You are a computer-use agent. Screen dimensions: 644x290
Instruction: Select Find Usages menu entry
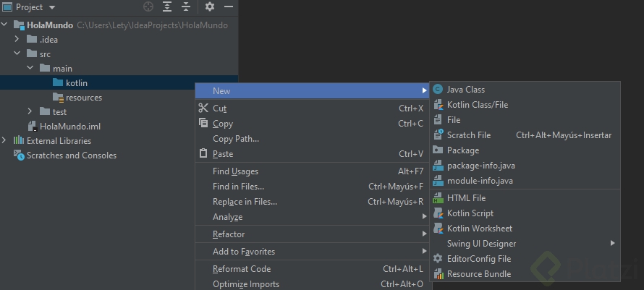(x=312, y=171)
